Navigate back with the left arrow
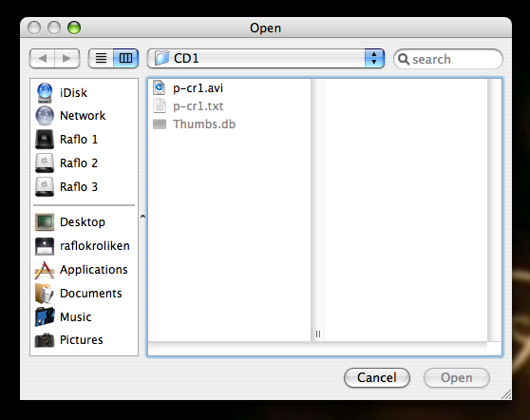530x420 pixels. tap(43, 59)
